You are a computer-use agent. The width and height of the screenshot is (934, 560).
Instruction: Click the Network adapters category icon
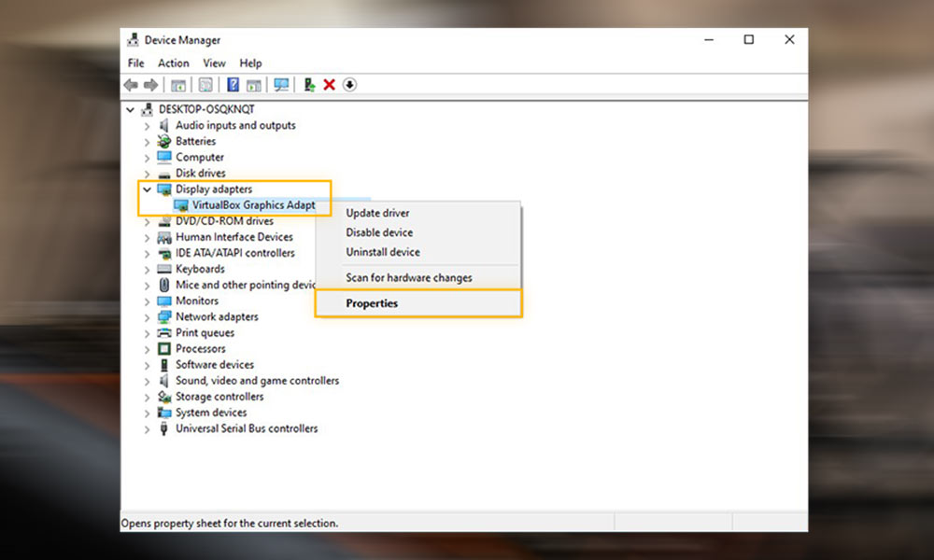point(163,317)
